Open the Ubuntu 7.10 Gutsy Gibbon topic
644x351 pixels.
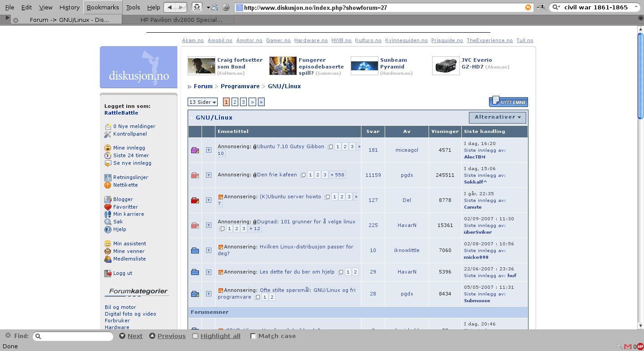291,146
